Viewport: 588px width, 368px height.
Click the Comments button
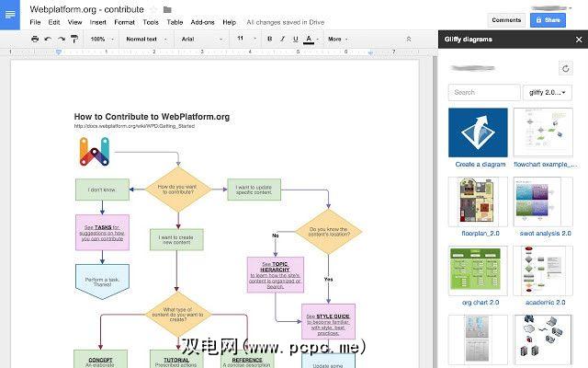[506, 20]
